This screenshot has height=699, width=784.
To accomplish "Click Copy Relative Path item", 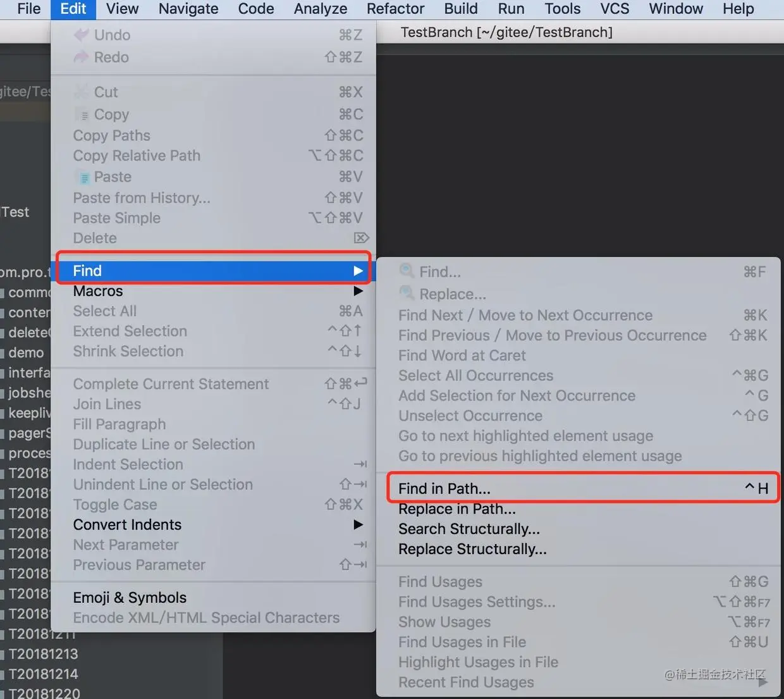I will [x=213, y=156].
